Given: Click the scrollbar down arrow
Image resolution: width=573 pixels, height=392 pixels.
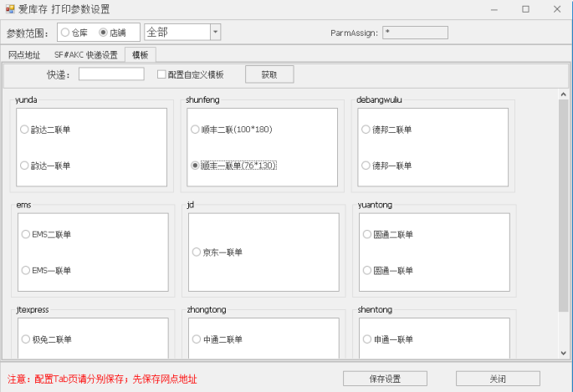Looking at the screenshot, I should pyautogui.click(x=563, y=353).
